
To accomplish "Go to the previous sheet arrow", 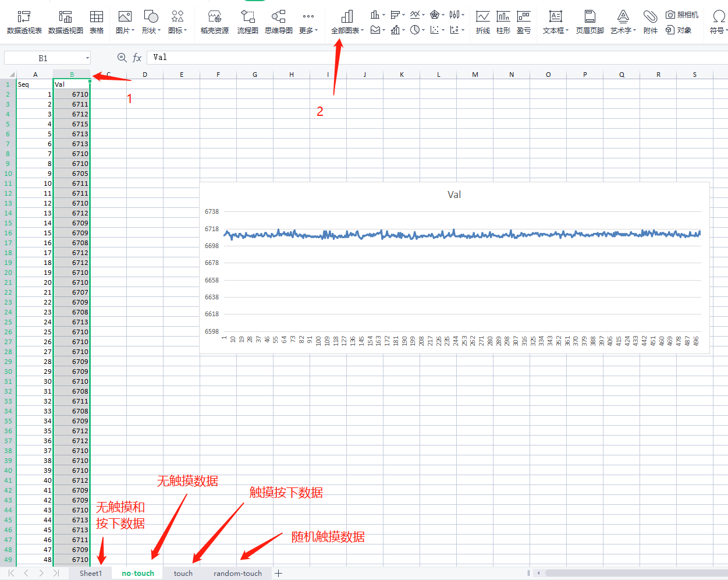I will pyautogui.click(x=26, y=574).
